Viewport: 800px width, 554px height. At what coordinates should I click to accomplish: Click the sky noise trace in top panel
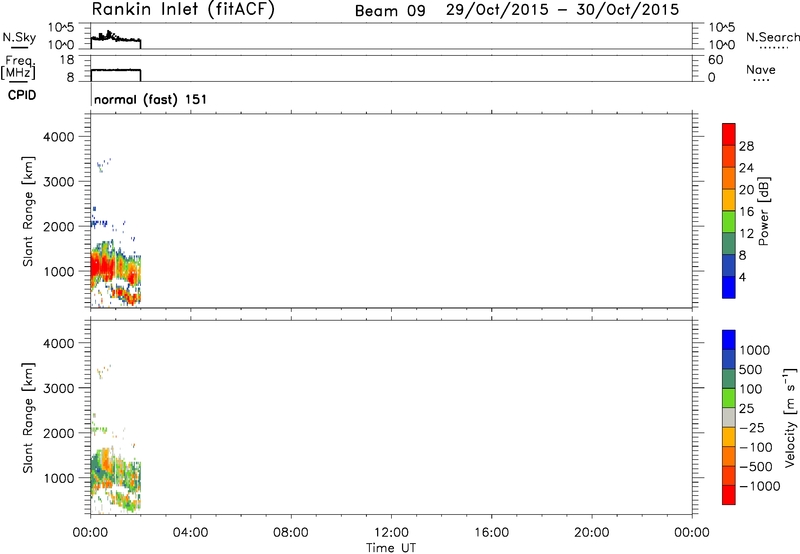click(x=115, y=37)
